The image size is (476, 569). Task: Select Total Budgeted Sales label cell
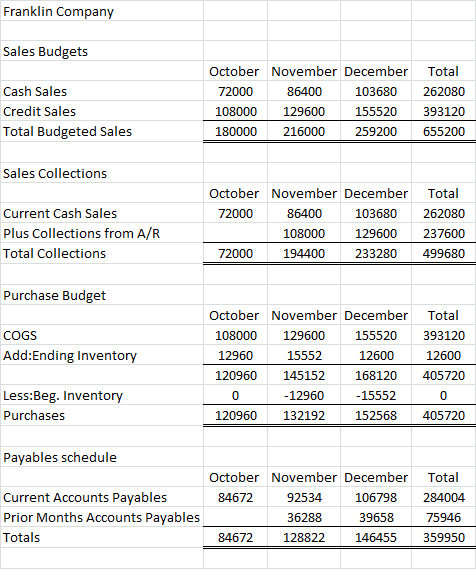102,131
